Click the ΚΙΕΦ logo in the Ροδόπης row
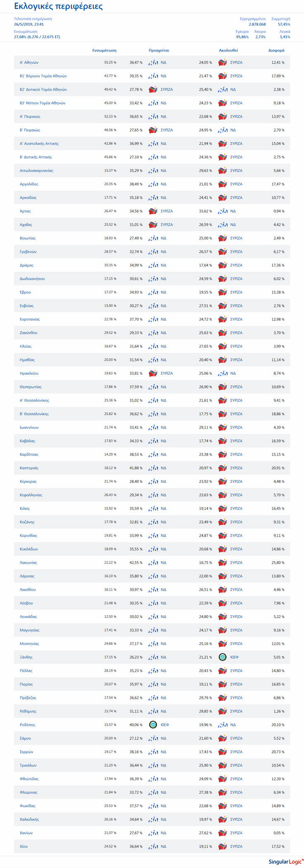 tap(153, 725)
